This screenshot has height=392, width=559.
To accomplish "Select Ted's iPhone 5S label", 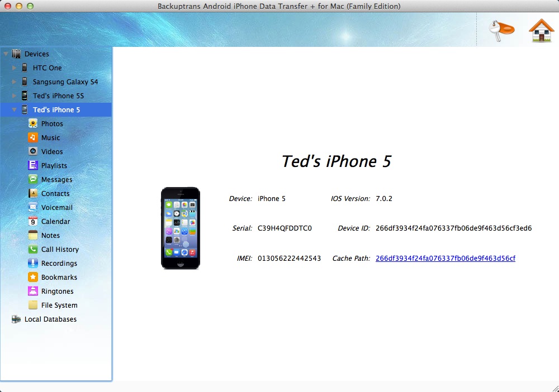I will tap(59, 96).
